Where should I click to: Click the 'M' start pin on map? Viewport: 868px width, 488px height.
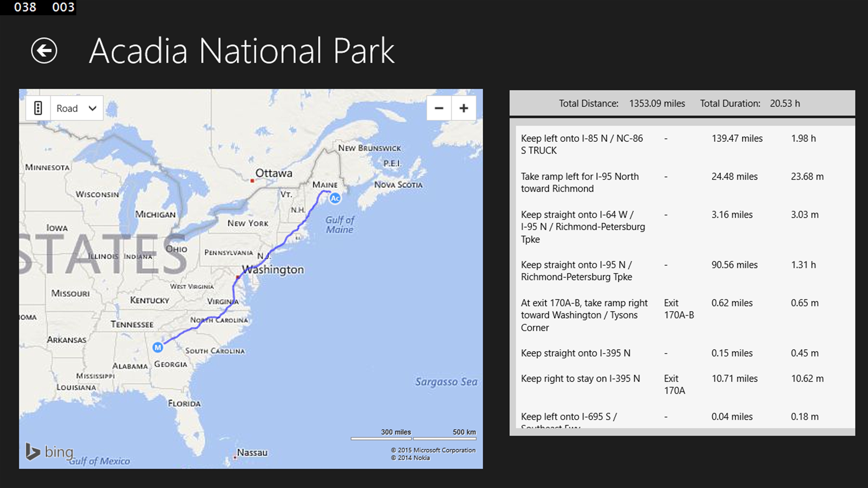tap(158, 347)
